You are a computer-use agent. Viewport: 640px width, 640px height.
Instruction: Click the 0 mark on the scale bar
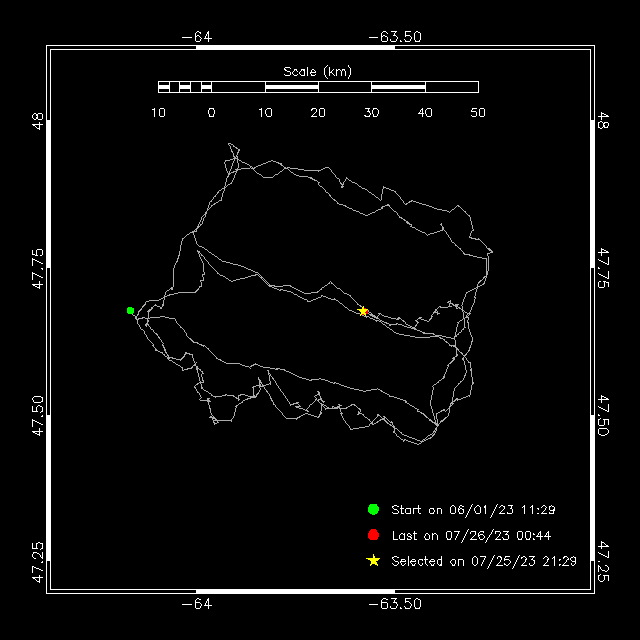pyautogui.click(x=211, y=113)
